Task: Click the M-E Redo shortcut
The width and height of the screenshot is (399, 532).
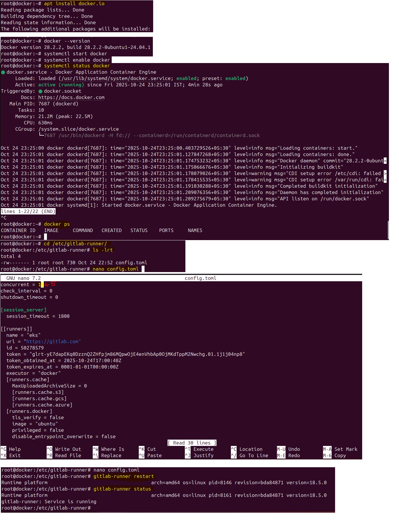Action: click(288, 455)
